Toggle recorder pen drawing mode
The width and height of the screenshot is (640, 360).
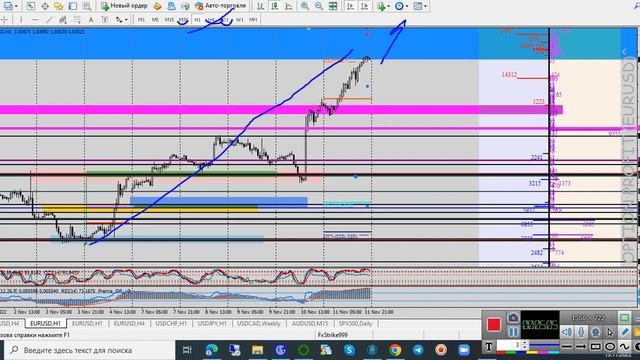click(624, 332)
